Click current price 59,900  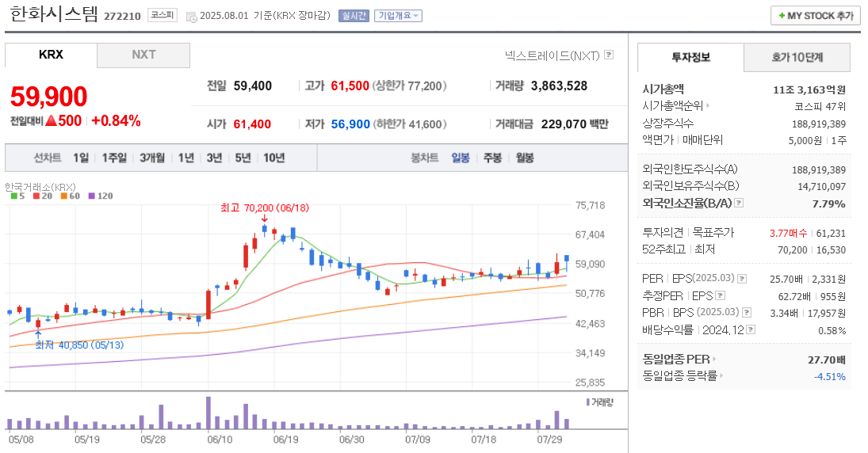[48, 97]
